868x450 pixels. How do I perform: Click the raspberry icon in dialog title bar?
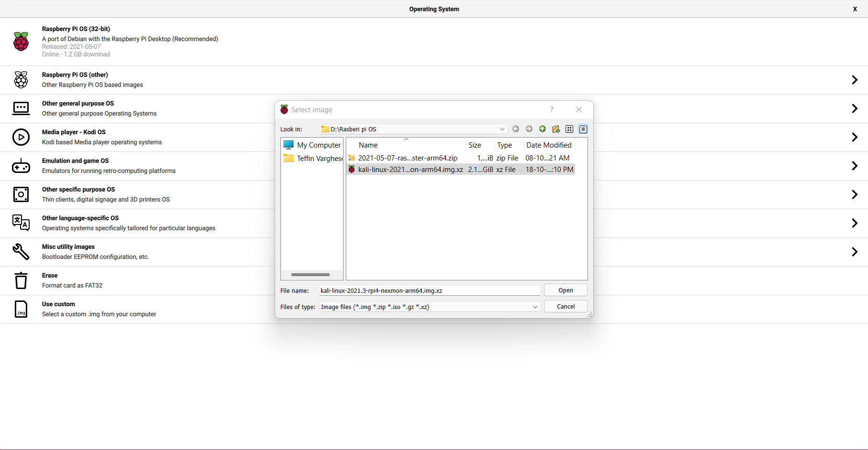(284, 109)
